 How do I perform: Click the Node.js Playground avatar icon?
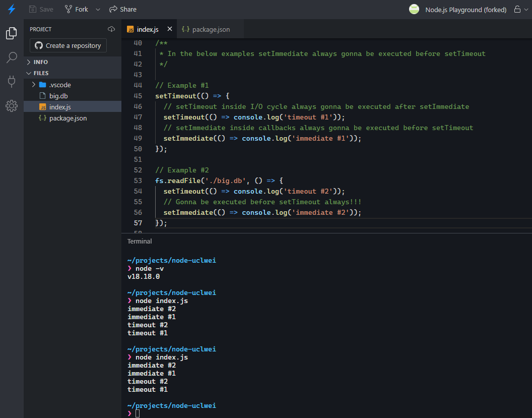tap(414, 9)
